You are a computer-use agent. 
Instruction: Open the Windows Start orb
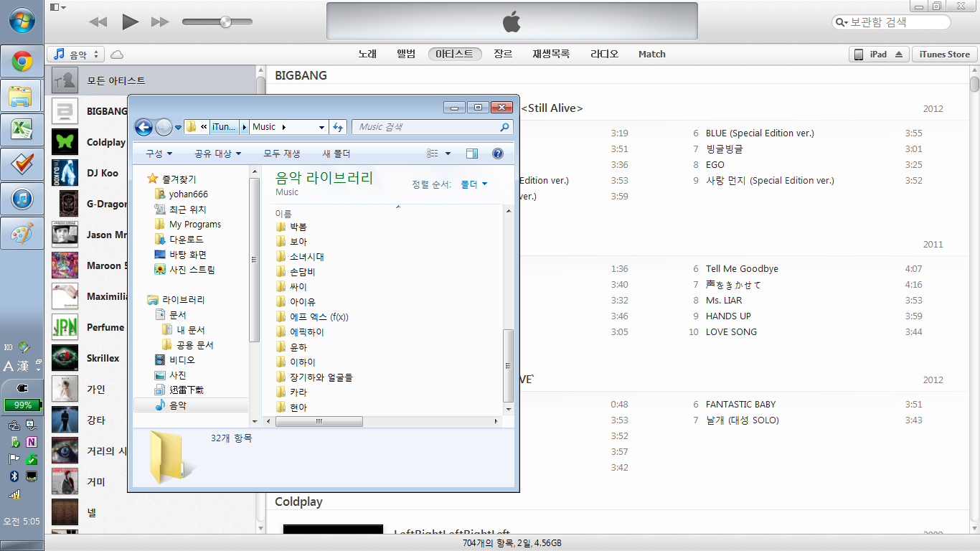click(x=22, y=19)
